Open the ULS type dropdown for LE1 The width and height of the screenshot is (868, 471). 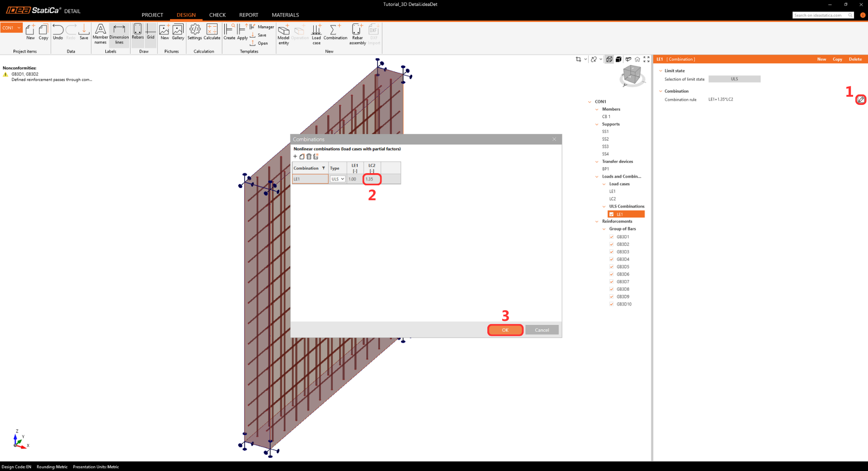click(337, 179)
